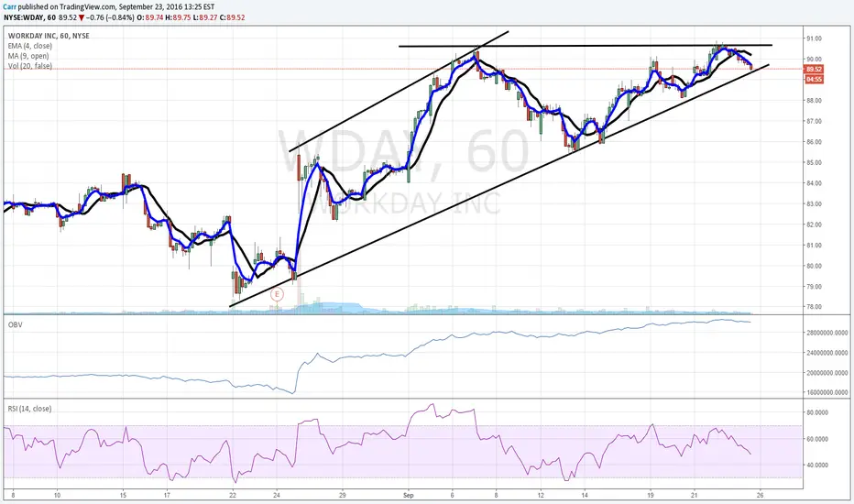
Task: Click the "L:89.27" low value in header
Action: [206, 17]
